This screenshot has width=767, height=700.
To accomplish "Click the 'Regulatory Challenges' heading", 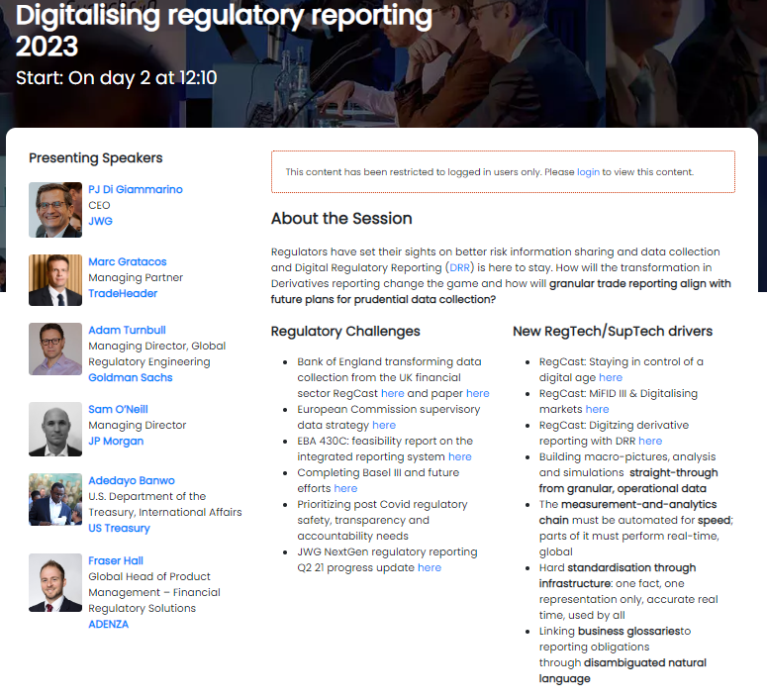I will [x=345, y=332].
